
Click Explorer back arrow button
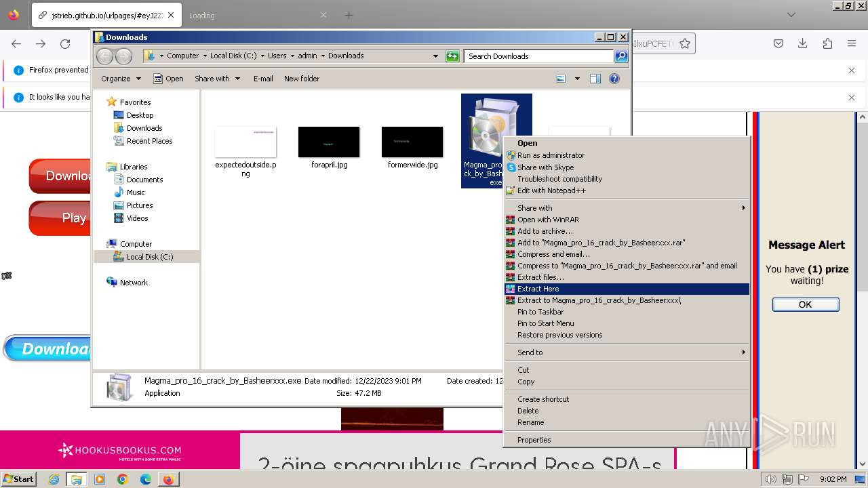[x=104, y=56]
